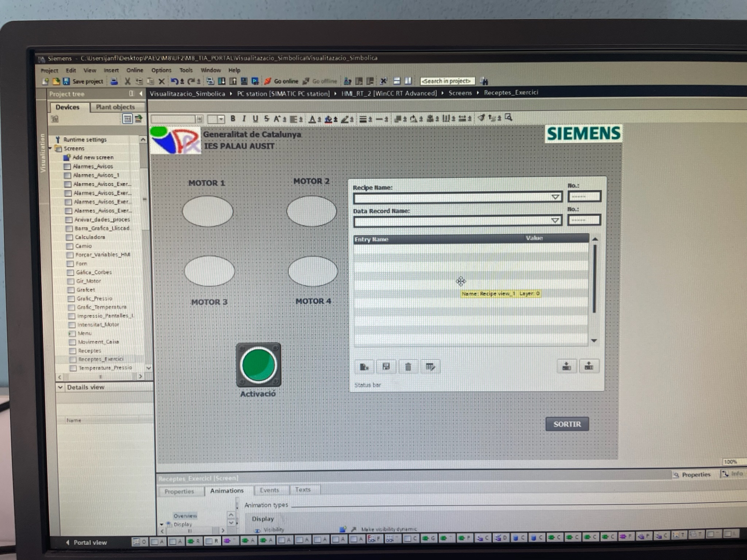Click the Save project icon

point(66,81)
